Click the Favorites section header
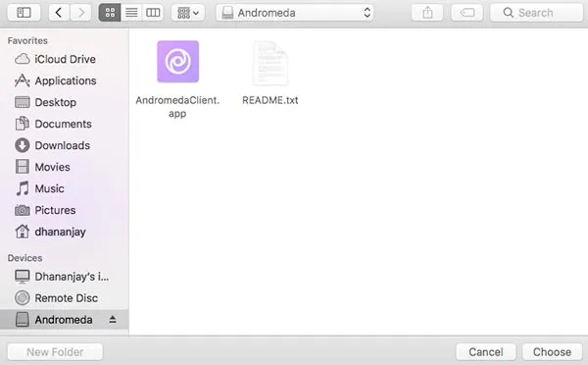This screenshot has height=365, width=588. click(x=27, y=40)
